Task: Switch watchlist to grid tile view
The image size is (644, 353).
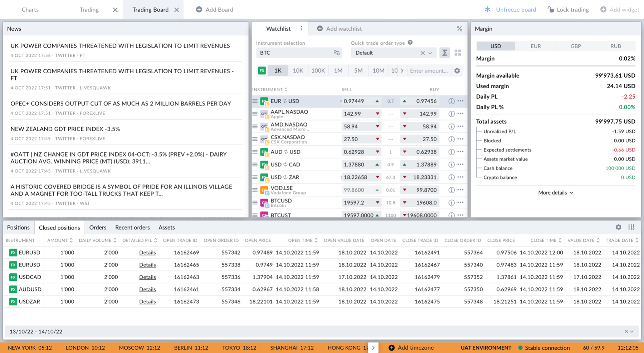Action: (x=458, y=53)
